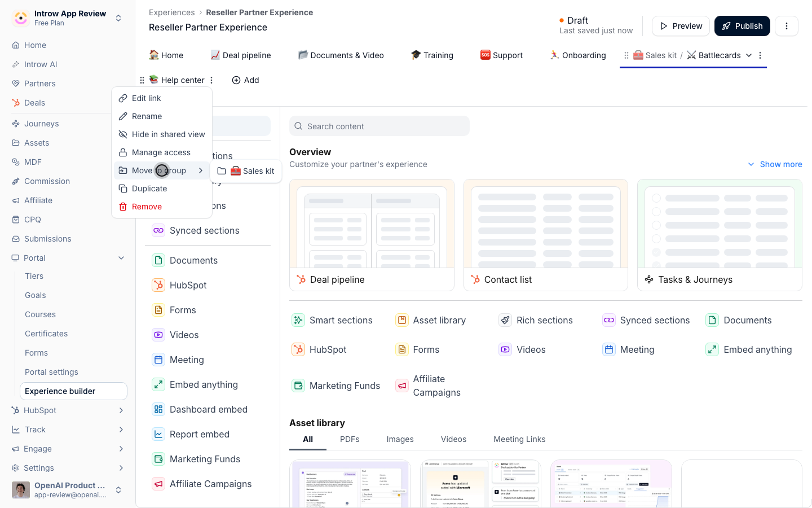This screenshot has height=508, width=812.
Task: Click the Search content field
Action: [x=379, y=126]
